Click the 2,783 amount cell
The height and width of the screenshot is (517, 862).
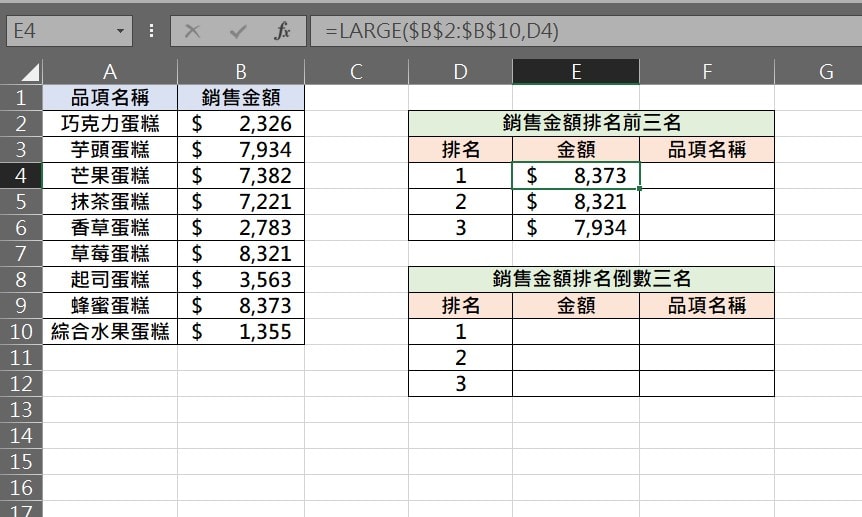241,228
